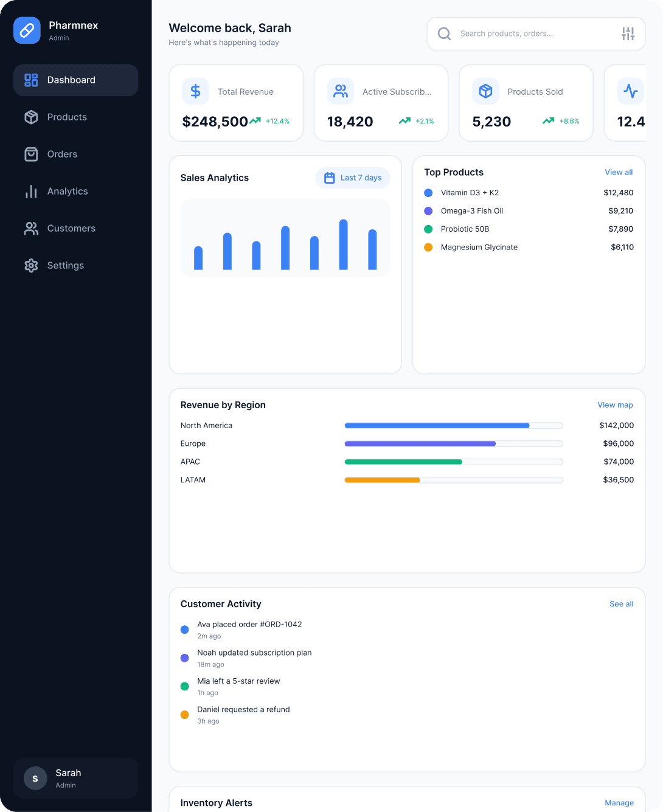Click Manage in Inventory Alerts
The height and width of the screenshot is (812, 663).
(619, 803)
